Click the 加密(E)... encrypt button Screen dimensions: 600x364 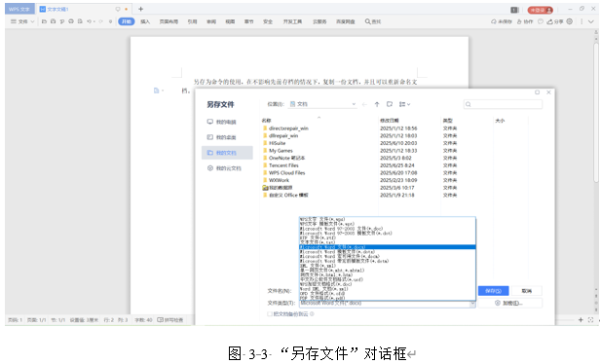(x=509, y=303)
